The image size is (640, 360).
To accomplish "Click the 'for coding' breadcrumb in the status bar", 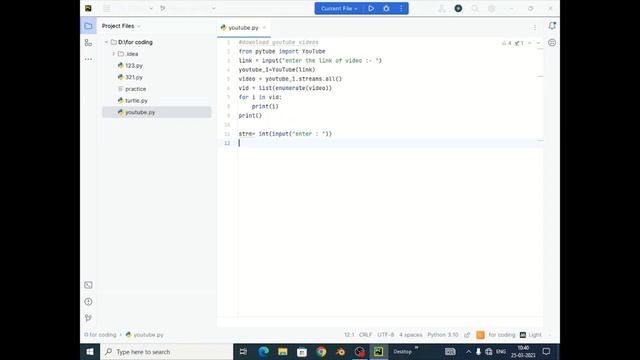I will (100, 335).
